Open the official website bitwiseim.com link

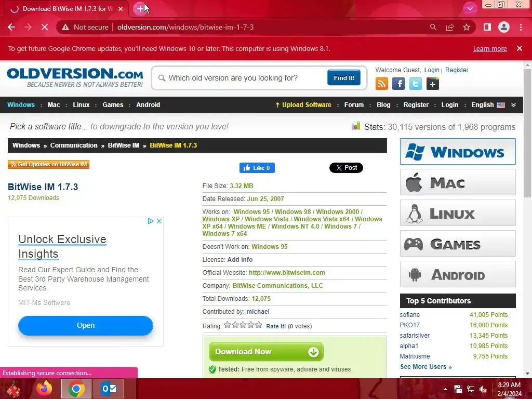pyautogui.click(x=287, y=272)
